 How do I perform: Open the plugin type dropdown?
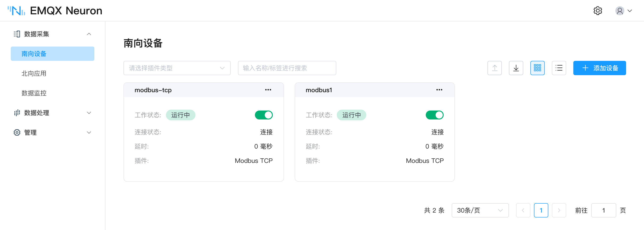coord(177,68)
